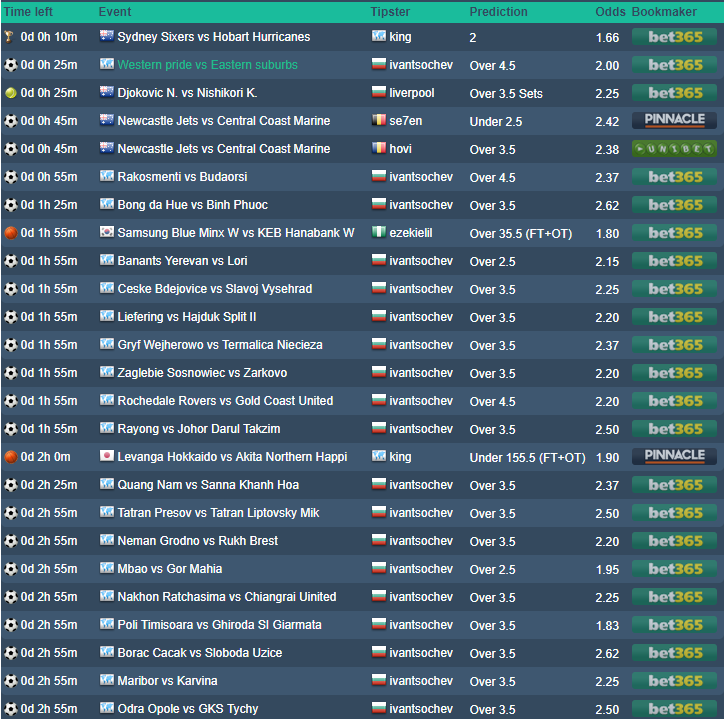Click the soccer ball icon in Rayong vs Johor row
Viewport: 725px width, 719px height.
[x=11, y=429]
